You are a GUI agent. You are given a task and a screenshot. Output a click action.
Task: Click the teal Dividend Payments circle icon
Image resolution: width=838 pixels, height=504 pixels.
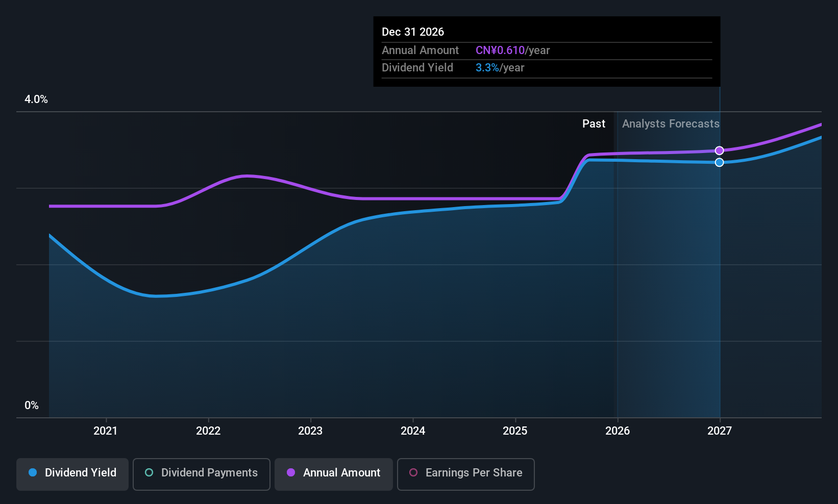point(149,473)
